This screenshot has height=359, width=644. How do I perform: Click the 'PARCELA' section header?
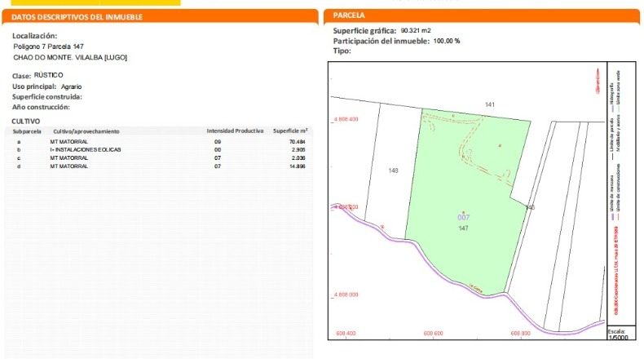click(349, 16)
